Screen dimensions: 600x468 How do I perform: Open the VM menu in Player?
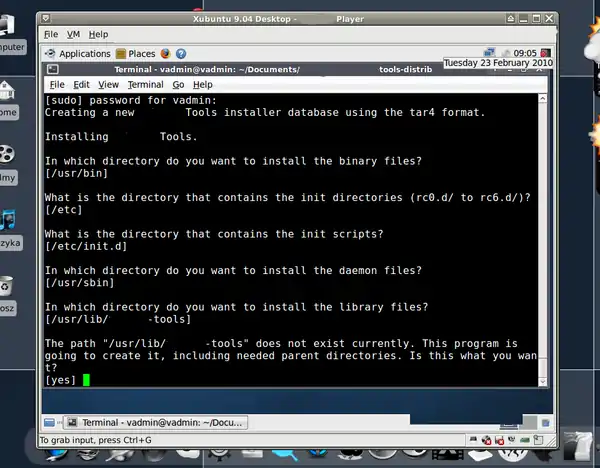click(73, 34)
